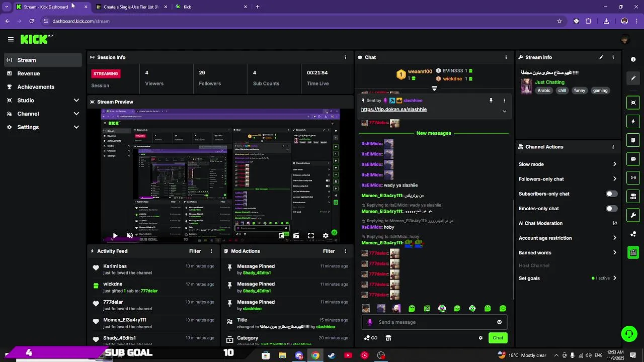The height and width of the screenshot is (362, 644).
Task: Open chat settings gear icon
Action: [x=480, y=338]
